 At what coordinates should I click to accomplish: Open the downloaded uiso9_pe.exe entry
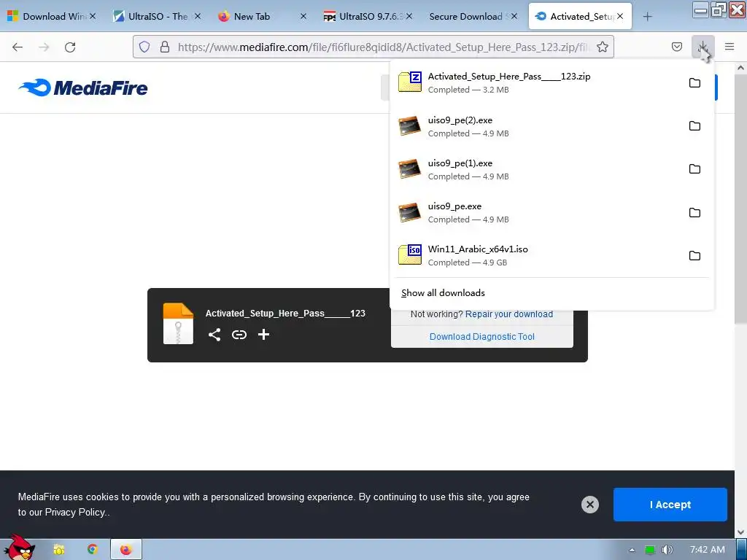point(536,212)
